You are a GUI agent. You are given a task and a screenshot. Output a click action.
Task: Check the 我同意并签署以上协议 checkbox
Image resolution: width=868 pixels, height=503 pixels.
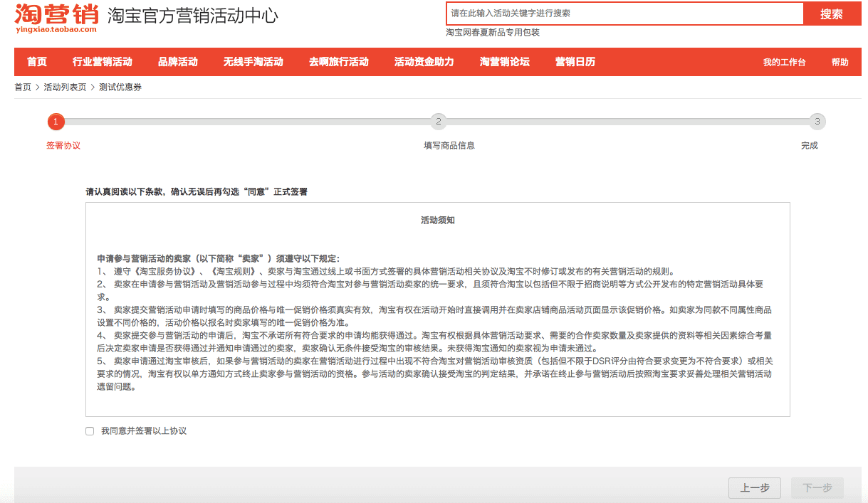coord(90,431)
